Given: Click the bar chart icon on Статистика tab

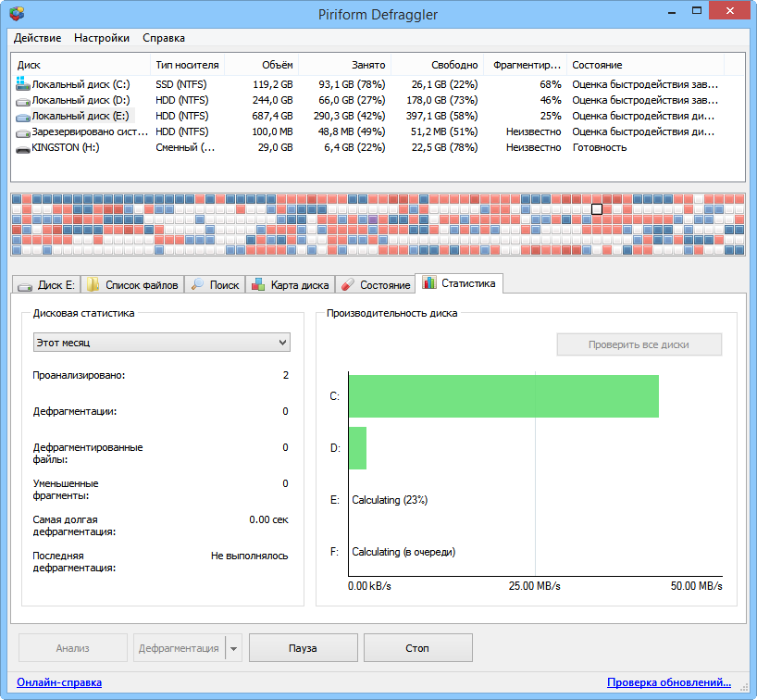Looking at the screenshot, I should click(x=428, y=282).
